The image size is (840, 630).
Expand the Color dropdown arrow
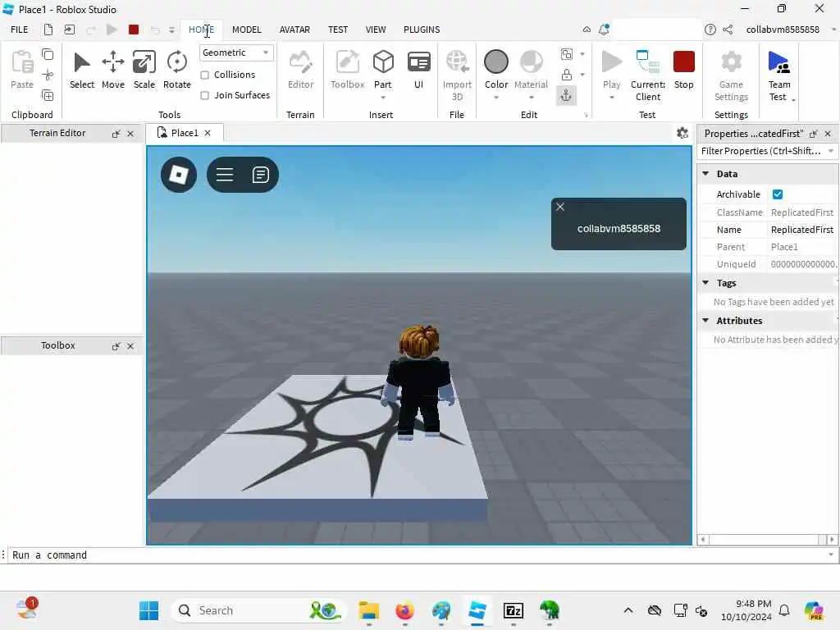(x=496, y=98)
